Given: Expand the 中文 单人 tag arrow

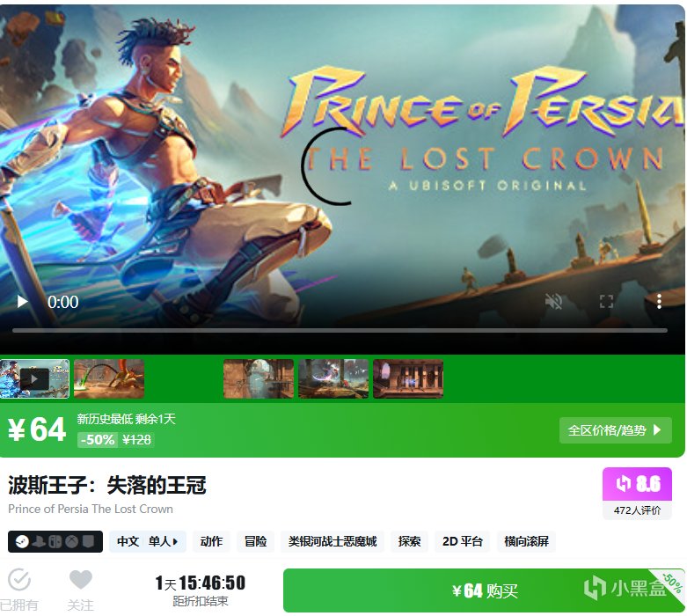Looking at the screenshot, I should (175, 542).
